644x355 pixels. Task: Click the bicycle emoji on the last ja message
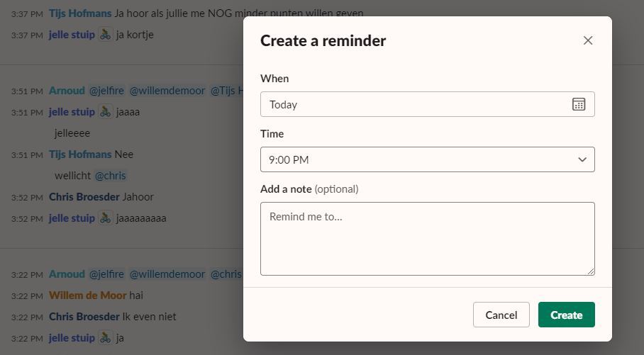click(105, 337)
